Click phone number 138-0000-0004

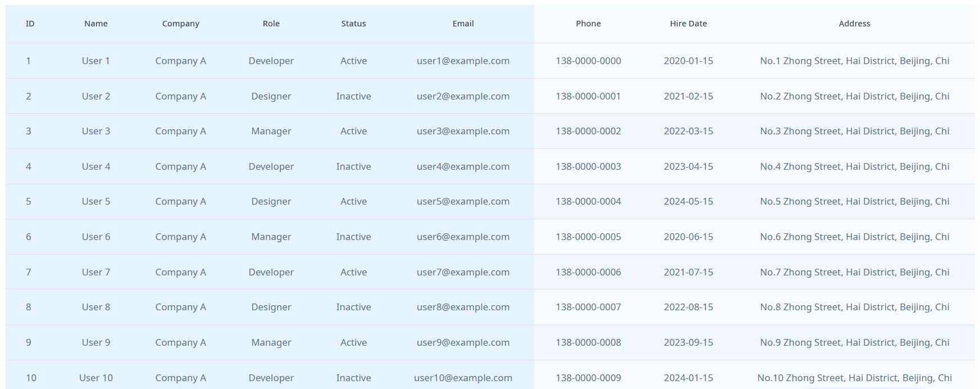[589, 201]
